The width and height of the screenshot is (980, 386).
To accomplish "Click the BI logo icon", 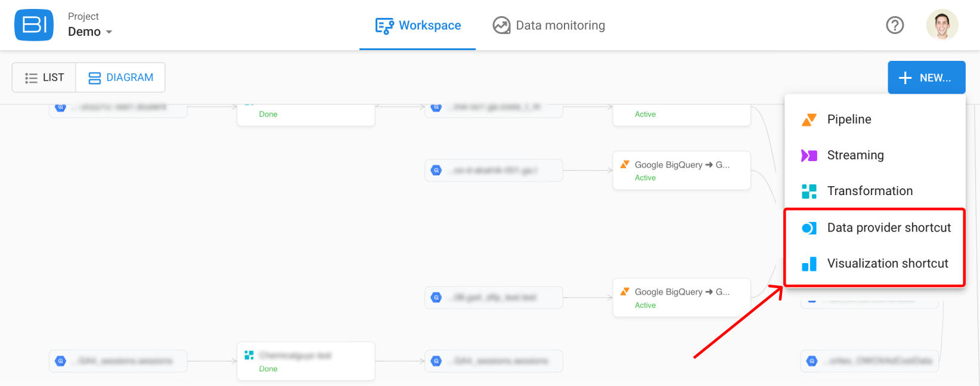I will coord(34,25).
